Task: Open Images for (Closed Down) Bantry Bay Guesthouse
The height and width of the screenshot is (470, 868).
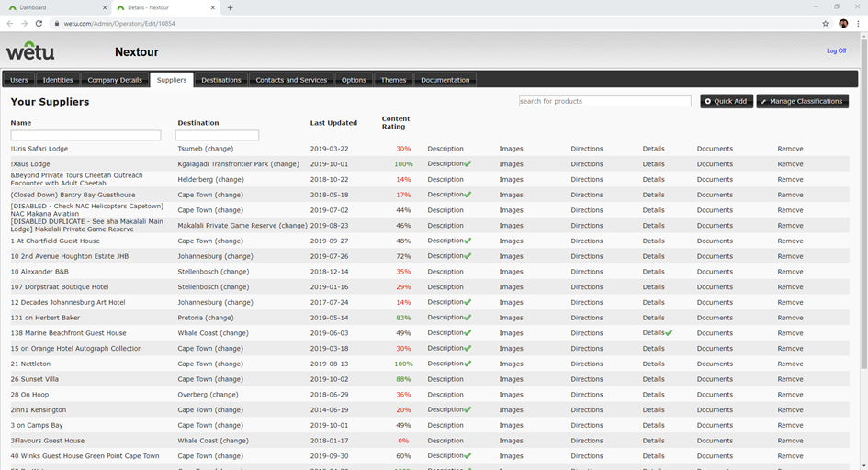Action: tap(511, 195)
